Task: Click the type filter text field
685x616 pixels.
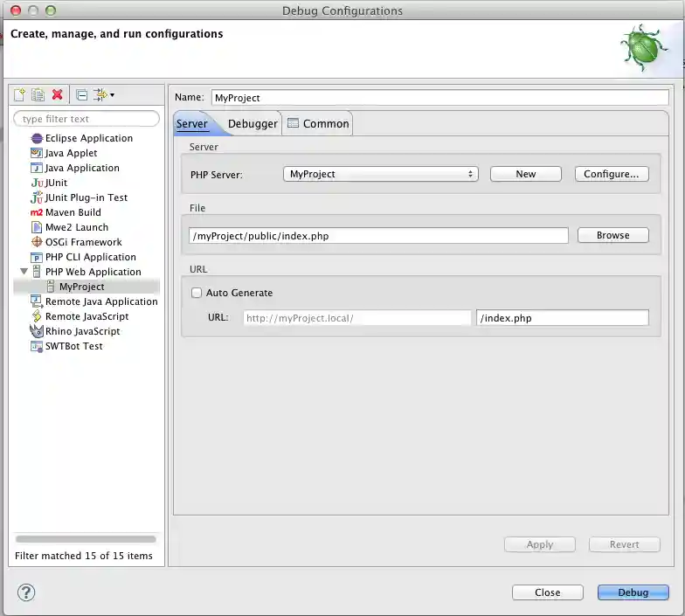Action: point(86,119)
